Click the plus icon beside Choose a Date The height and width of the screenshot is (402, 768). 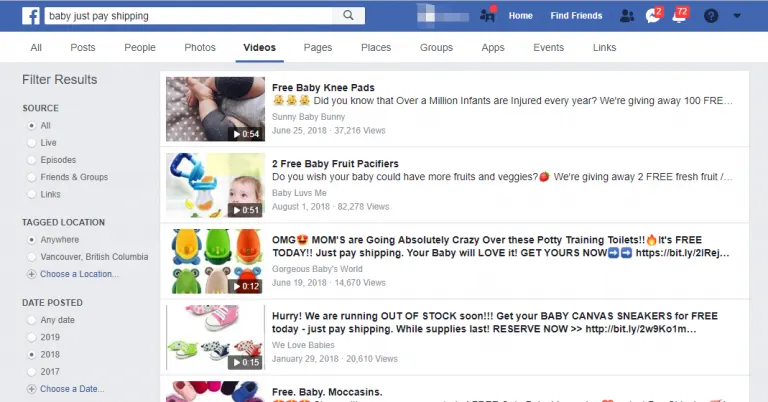32,389
